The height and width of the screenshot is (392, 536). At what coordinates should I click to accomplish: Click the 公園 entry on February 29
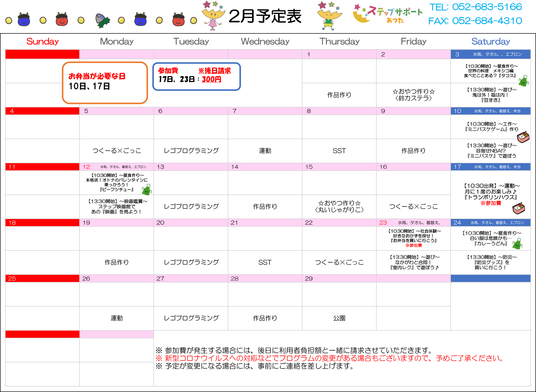pyautogui.click(x=339, y=318)
